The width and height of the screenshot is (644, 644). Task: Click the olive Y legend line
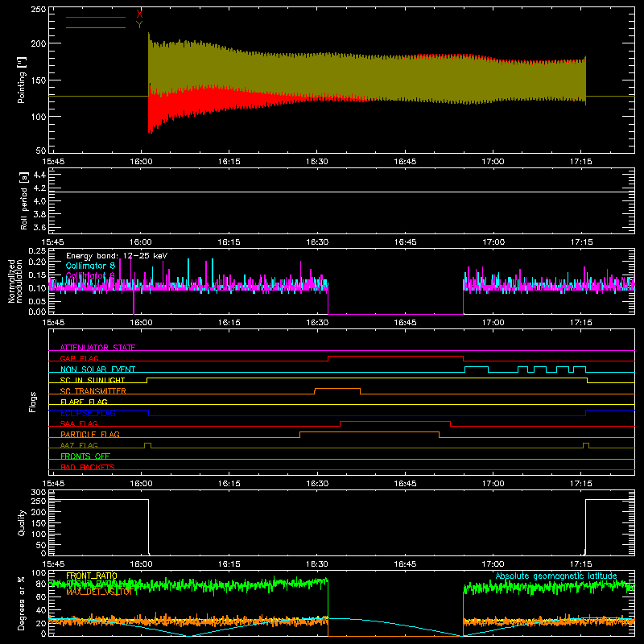click(x=96, y=27)
